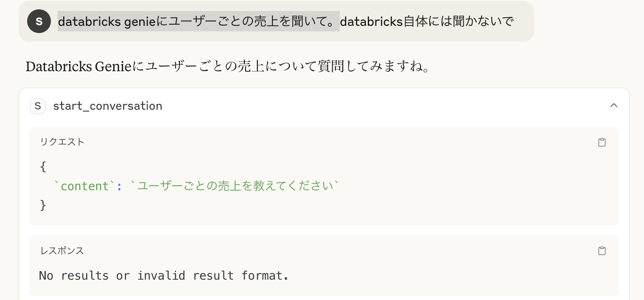Click the No results or invalid result text
The image size is (644, 300).
click(164, 276)
